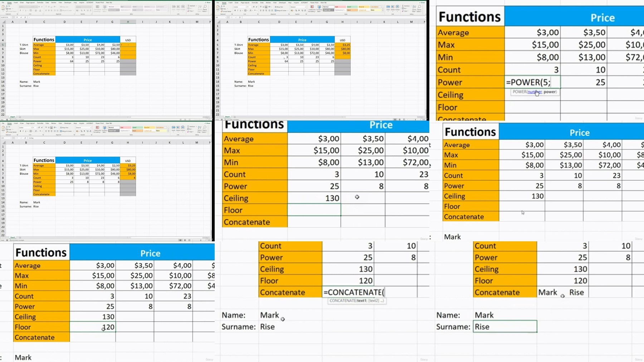Click the Mark cell in the panel showing =CONCATENATE(
Viewport: 644px width, 362px height.
(x=290, y=315)
